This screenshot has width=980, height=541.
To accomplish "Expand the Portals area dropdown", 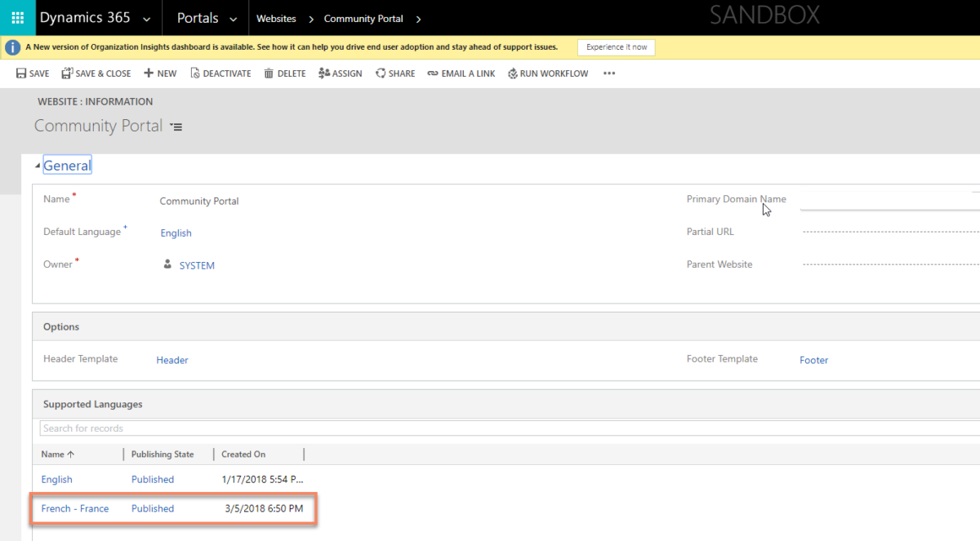I will (233, 19).
